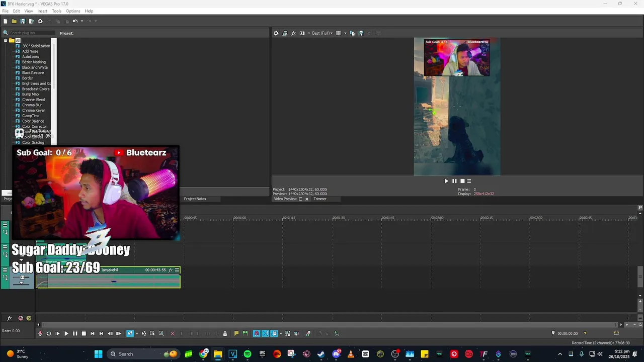The height and width of the screenshot is (362, 644).
Task: Insert a marker with the marker icon
Action: (x=236, y=333)
